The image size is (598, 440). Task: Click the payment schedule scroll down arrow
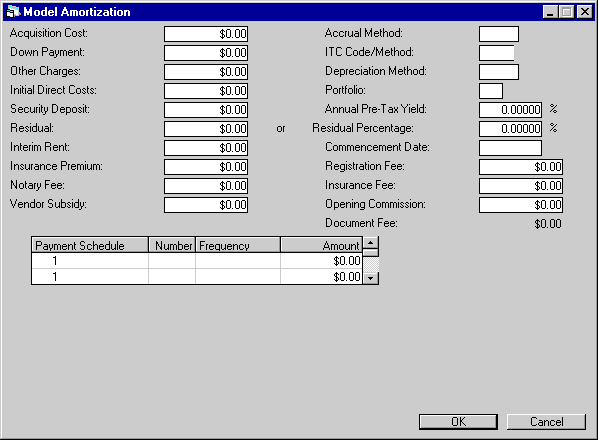370,278
